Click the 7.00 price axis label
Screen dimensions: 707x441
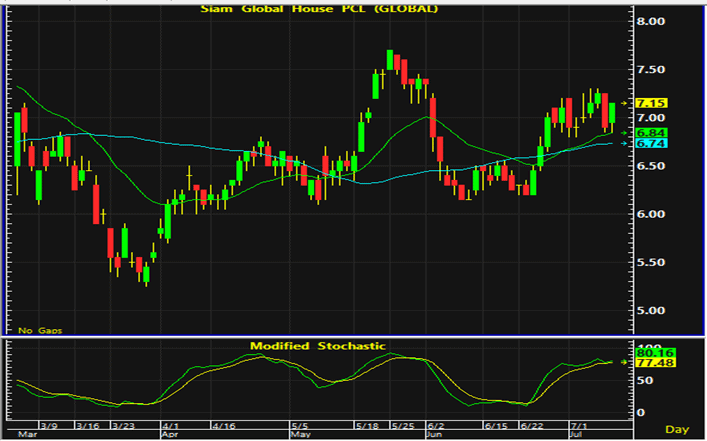tap(650, 118)
